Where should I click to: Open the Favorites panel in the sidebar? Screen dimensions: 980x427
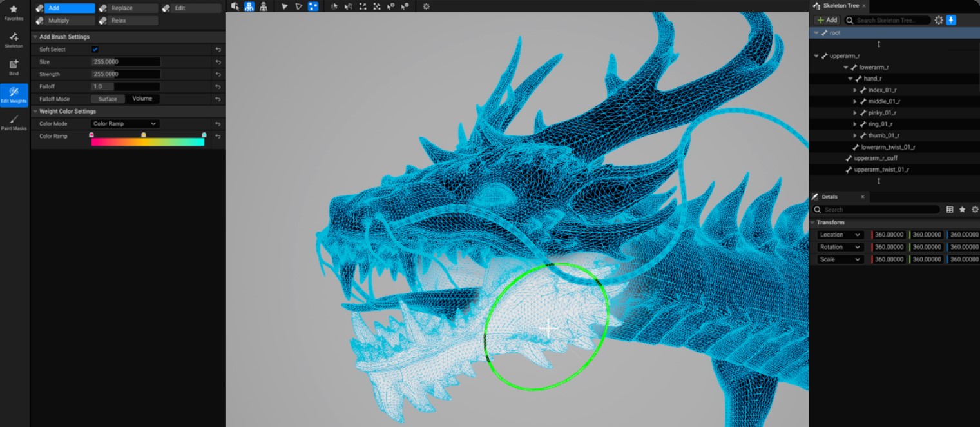click(14, 12)
